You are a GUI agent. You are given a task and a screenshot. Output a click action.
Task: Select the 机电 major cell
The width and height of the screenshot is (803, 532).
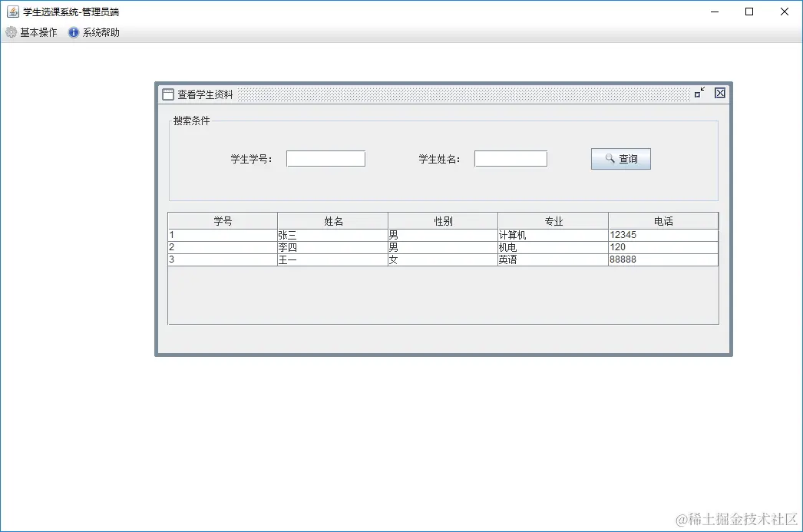(x=553, y=247)
